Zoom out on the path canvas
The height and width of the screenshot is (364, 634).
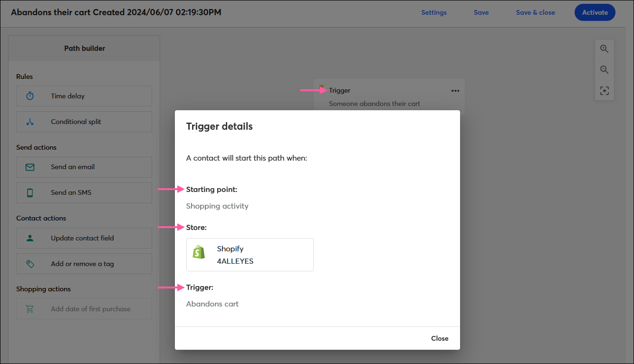[x=604, y=69]
